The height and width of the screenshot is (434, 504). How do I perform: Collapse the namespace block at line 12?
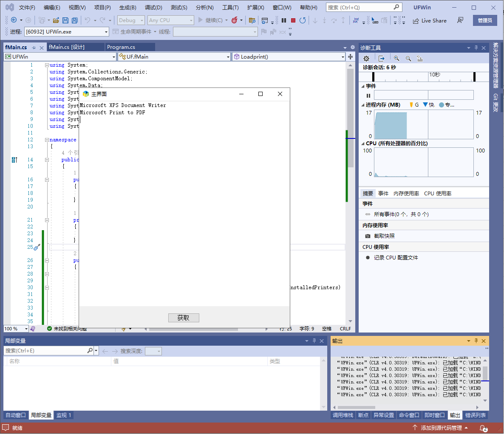(x=47, y=140)
